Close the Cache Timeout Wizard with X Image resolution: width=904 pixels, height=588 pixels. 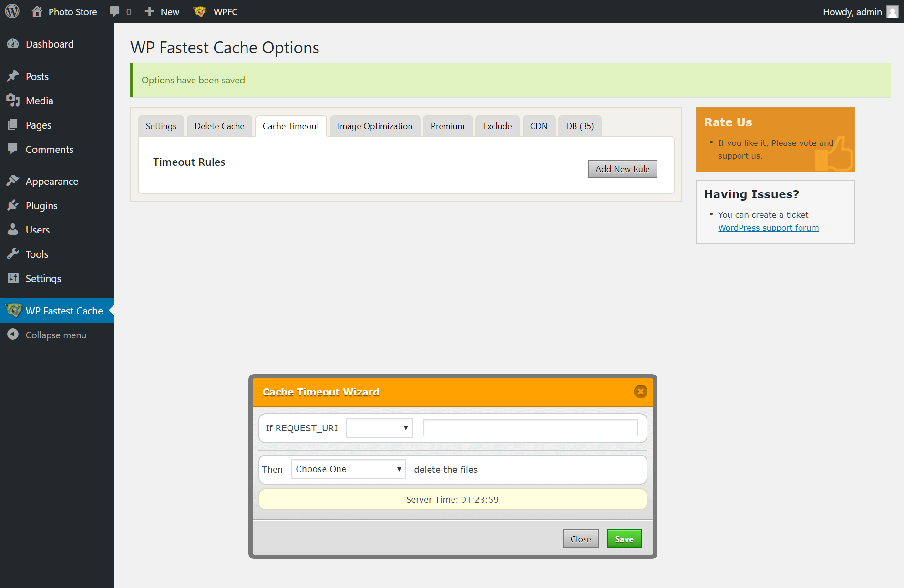click(640, 392)
